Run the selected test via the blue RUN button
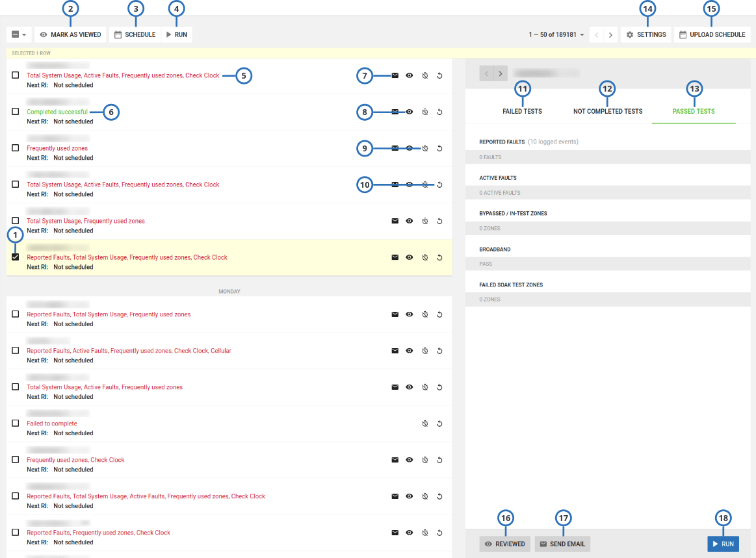The width and height of the screenshot is (756, 558). pyautogui.click(x=723, y=544)
